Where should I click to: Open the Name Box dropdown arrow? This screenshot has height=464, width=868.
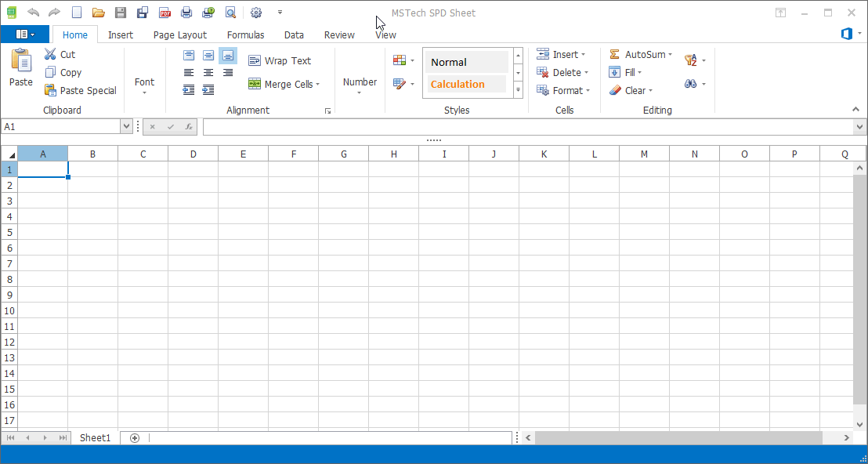[126, 127]
